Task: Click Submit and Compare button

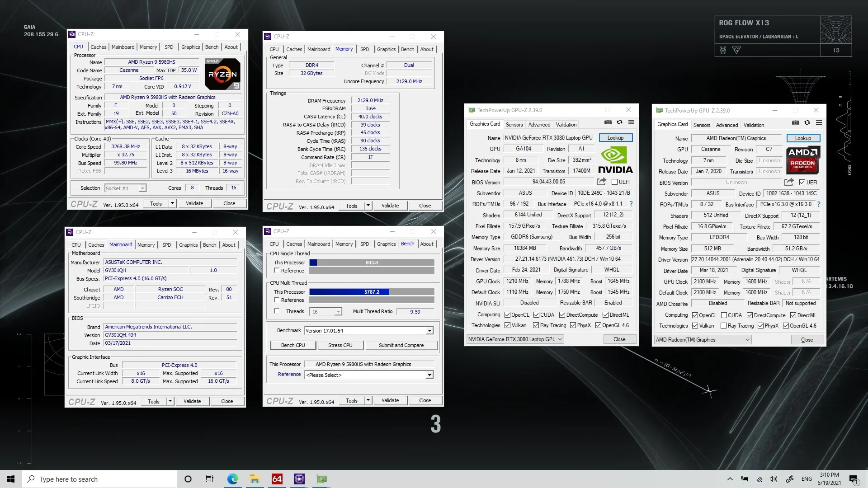Action: 401,345
